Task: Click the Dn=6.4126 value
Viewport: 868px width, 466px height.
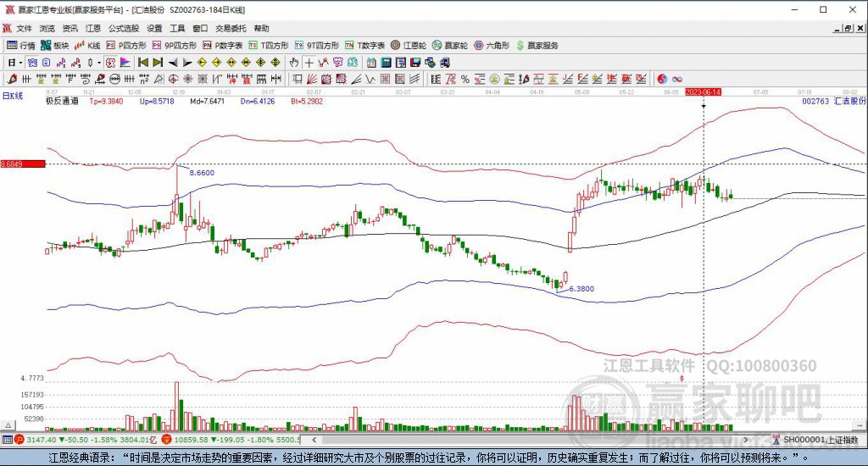Action: click(258, 102)
